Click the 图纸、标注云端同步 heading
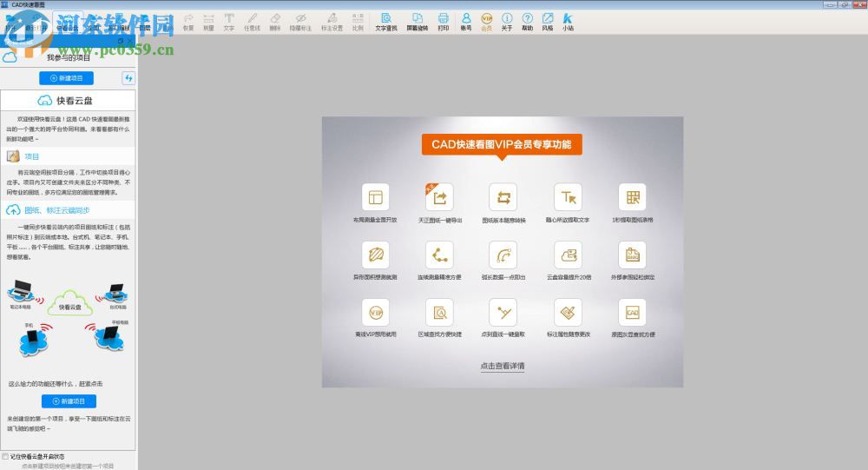 click(x=57, y=210)
